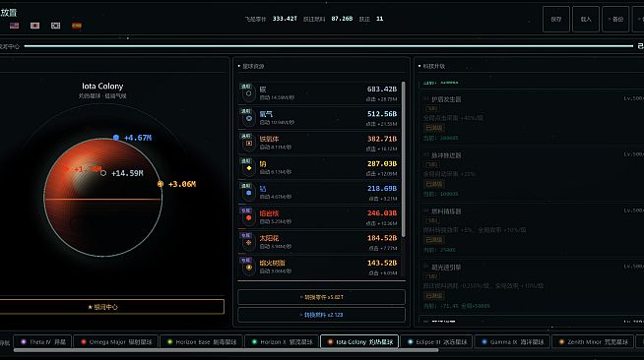Screen dimensions: 644x360
Task: Click the sunflower icon in 184.52B row
Action: 248,242
